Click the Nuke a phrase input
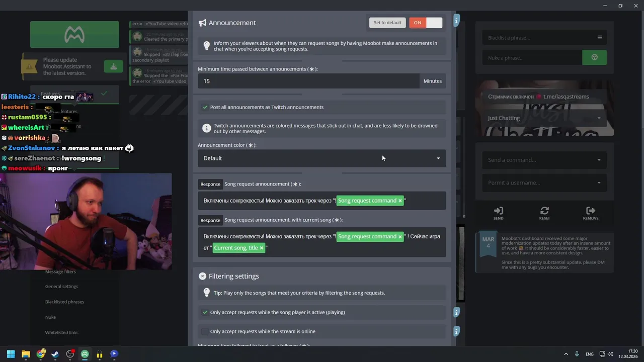 532,58
